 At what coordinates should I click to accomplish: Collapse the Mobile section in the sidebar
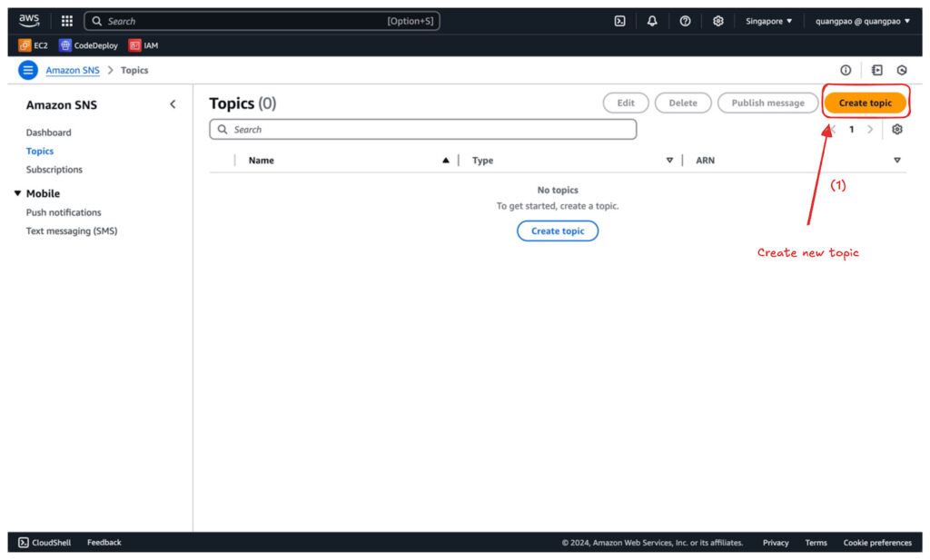18,193
